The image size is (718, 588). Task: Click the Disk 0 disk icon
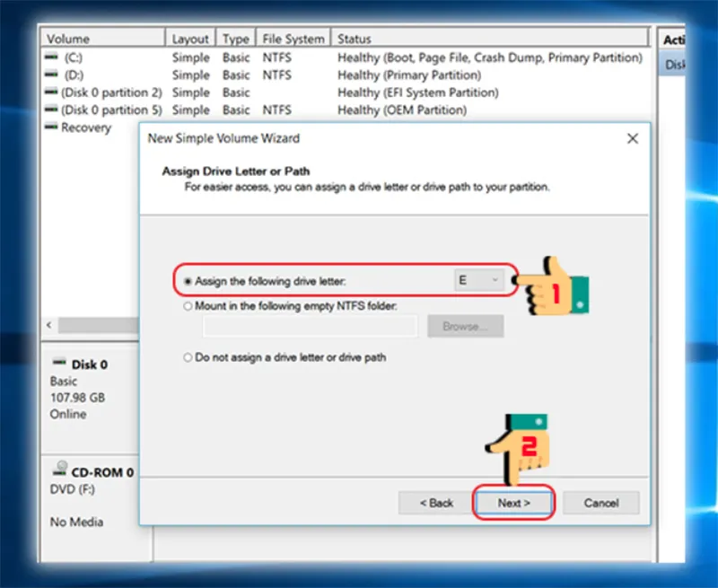click(59, 363)
